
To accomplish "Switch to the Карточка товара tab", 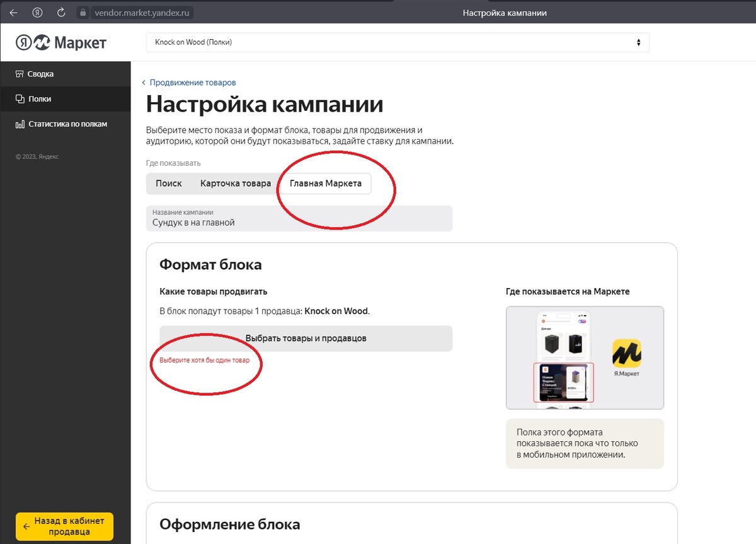I will coord(236,183).
